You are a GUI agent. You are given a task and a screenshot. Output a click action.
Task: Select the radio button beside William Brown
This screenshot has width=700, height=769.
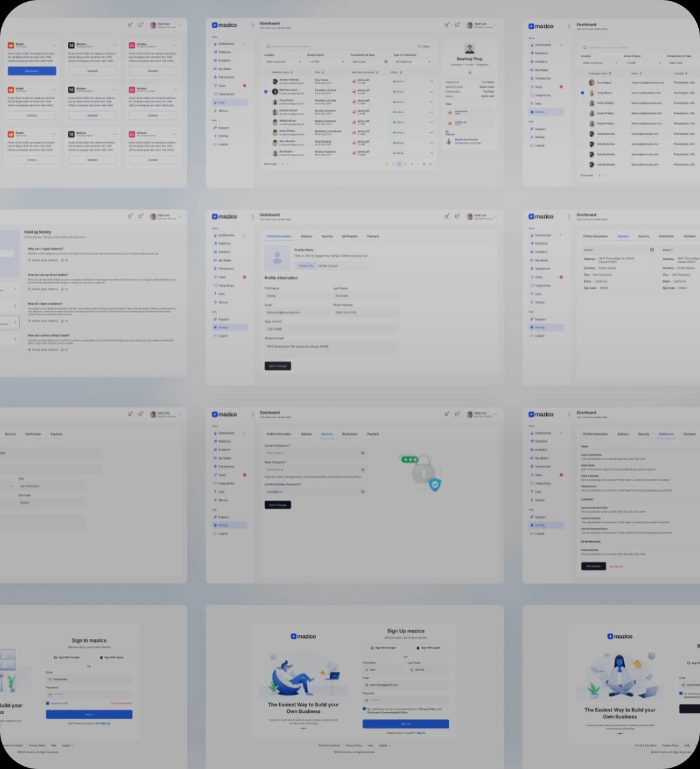(266, 122)
